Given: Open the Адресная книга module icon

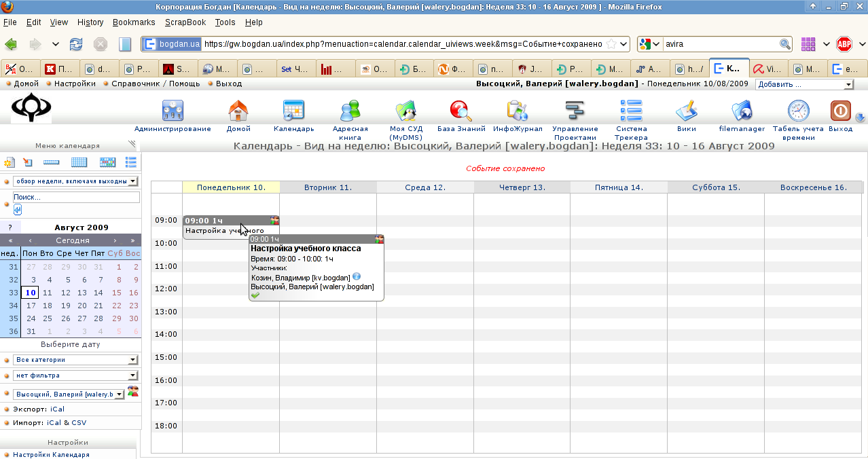Looking at the screenshot, I should (350, 110).
